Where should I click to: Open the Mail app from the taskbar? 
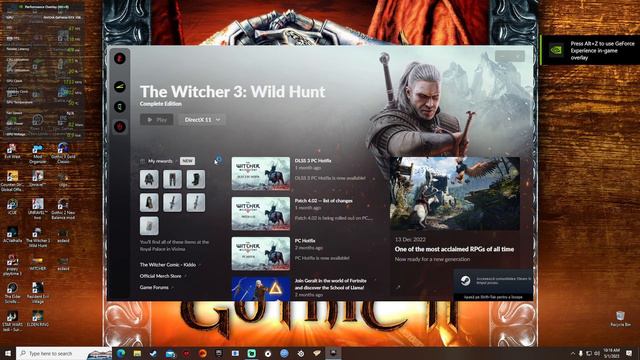coord(170,353)
